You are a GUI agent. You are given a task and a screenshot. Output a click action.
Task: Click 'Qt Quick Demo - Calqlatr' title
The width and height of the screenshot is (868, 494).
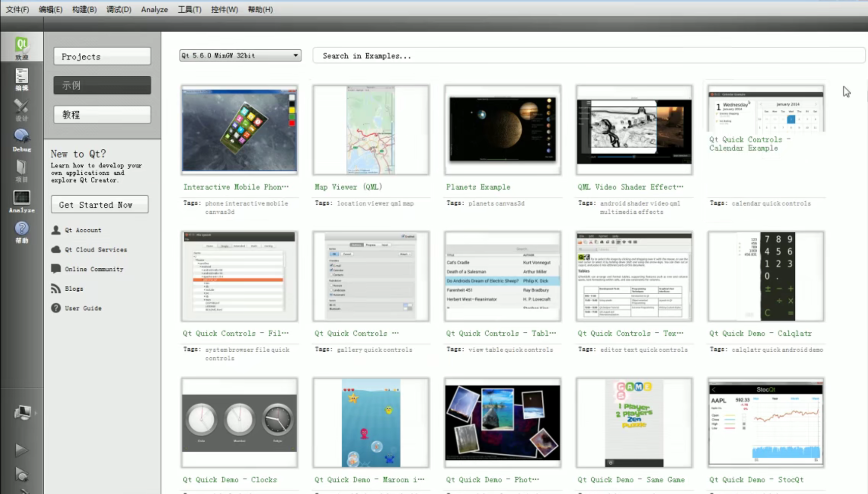pos(760,333)
